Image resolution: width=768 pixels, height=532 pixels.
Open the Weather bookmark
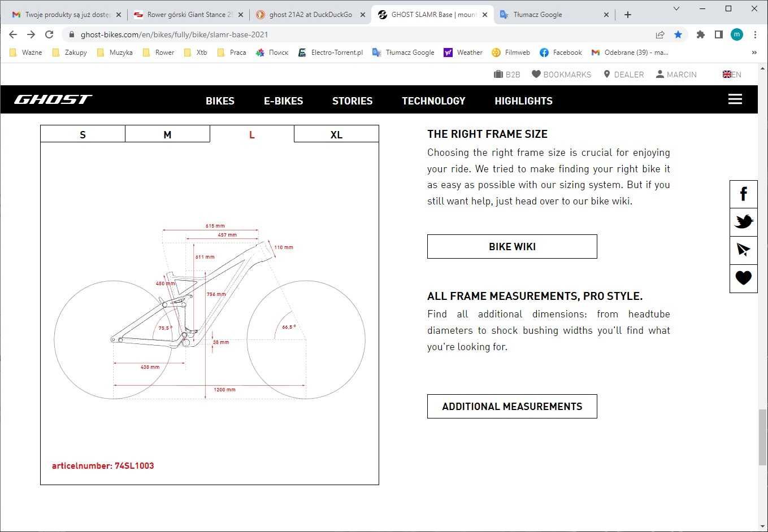click(x=463, y=53)
